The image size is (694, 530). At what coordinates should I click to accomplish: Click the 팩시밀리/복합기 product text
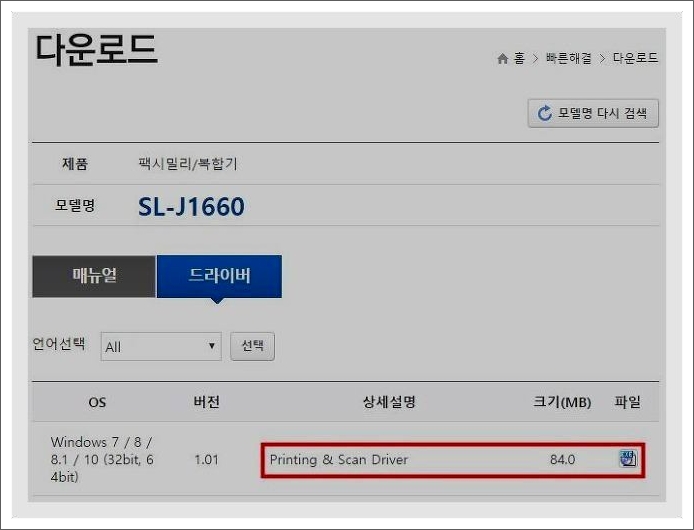click(188, 164)
